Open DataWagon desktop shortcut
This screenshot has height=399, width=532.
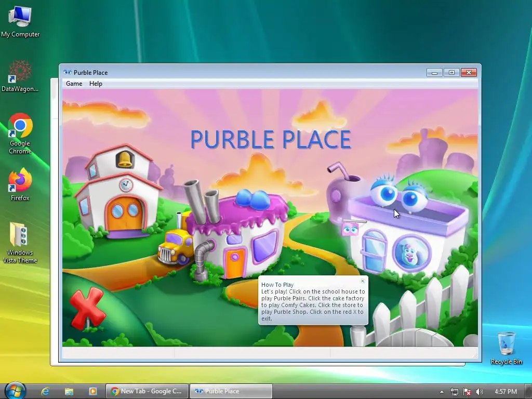20,76
